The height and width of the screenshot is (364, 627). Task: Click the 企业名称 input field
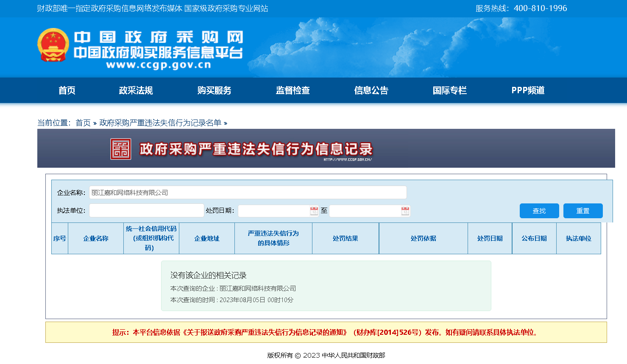pos(248,192)
